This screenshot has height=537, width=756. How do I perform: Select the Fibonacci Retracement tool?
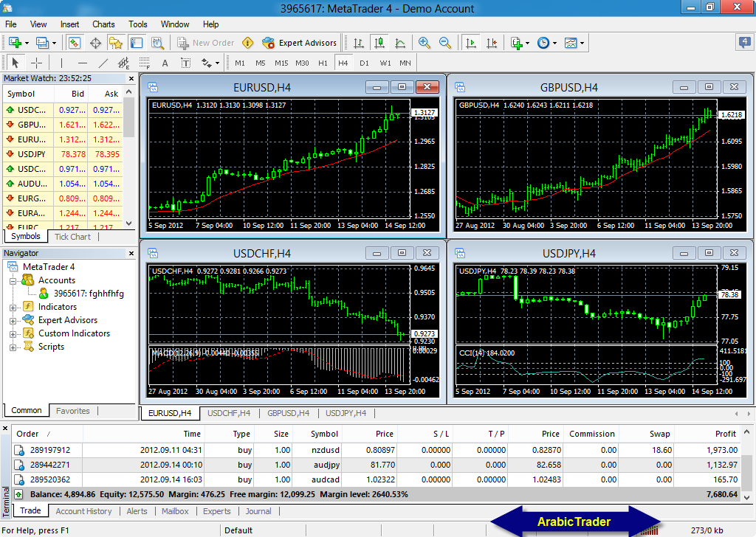[x=144, y=63]
